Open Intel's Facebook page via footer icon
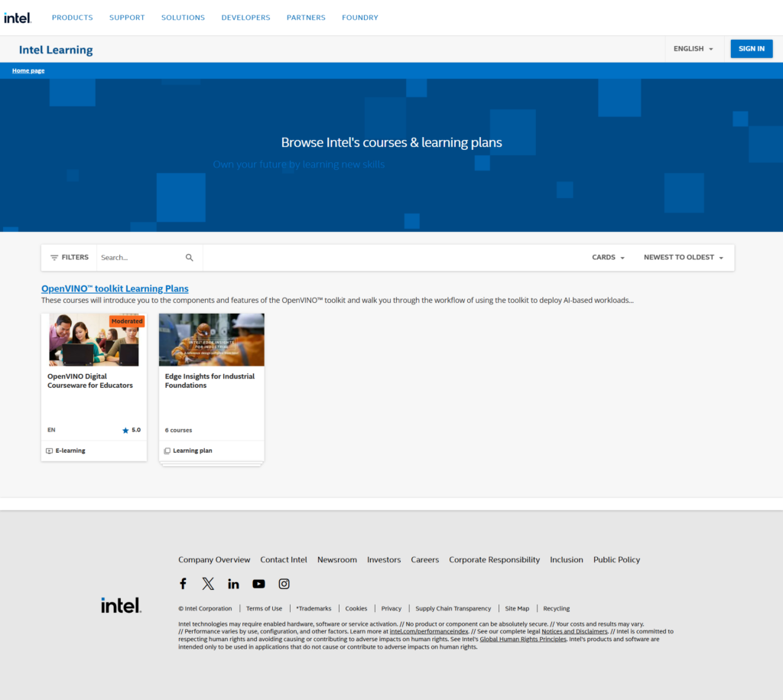This screenshot has height=700, width=783. 183,584
